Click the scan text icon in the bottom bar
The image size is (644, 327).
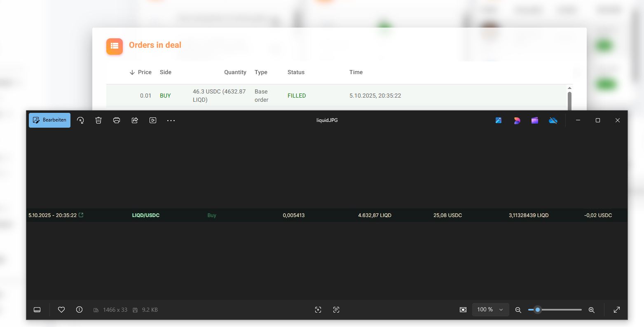336,310
